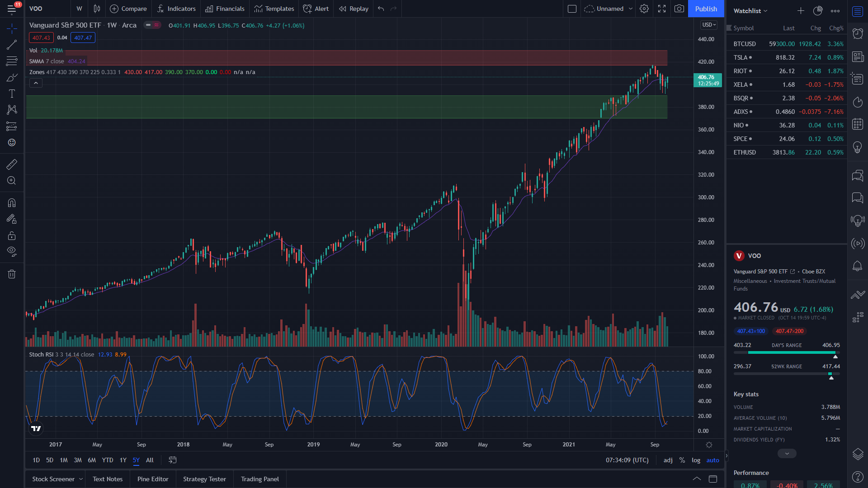Viewport: 868px width, 488px height.
Task: Open the chart patterns tool
Action: click(12, 110)
